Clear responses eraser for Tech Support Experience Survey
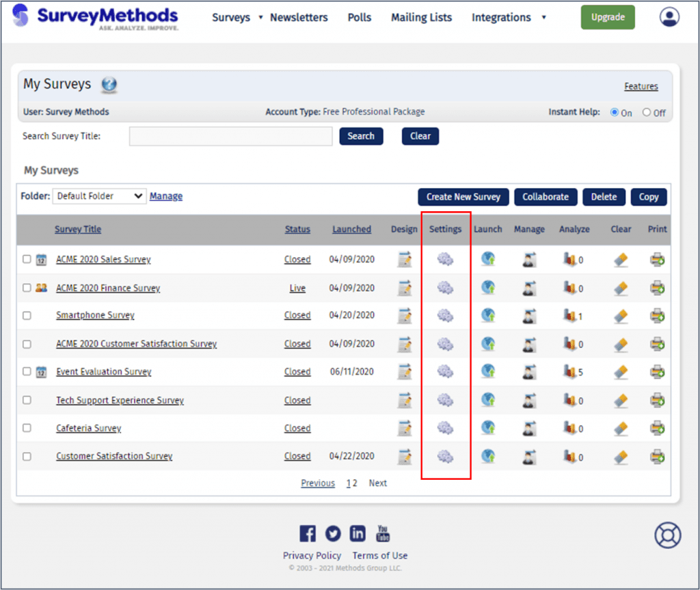Screen dimensions: 700x590 [x=621, y=400]
